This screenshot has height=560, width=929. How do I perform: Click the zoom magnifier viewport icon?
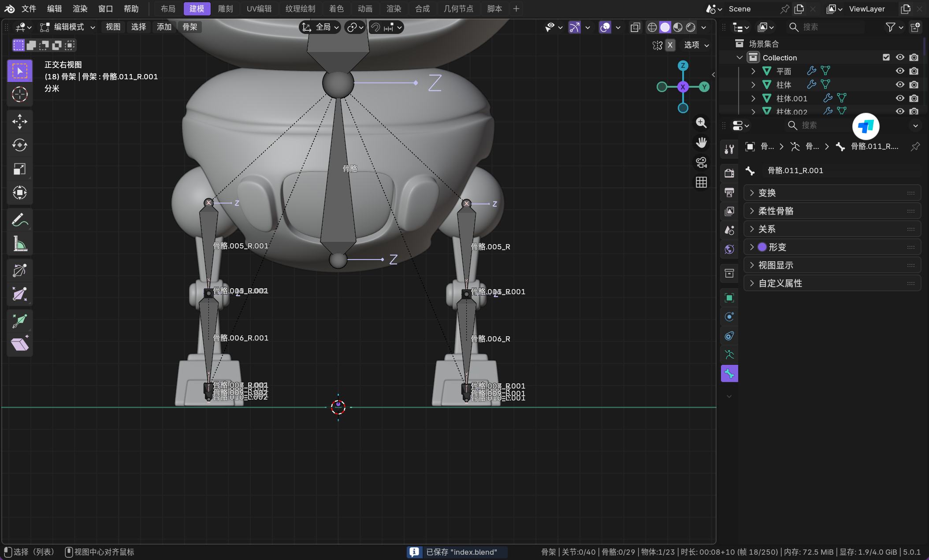(x=701, y=122)
